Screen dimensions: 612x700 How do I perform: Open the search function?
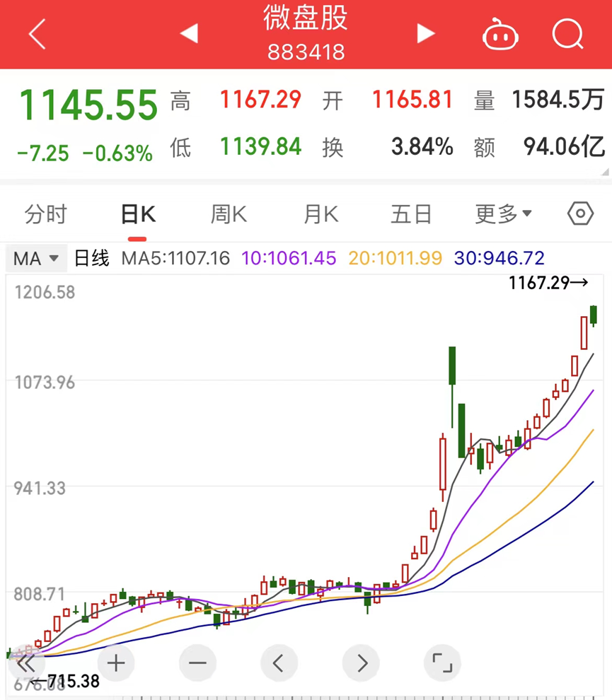[567, 33]
